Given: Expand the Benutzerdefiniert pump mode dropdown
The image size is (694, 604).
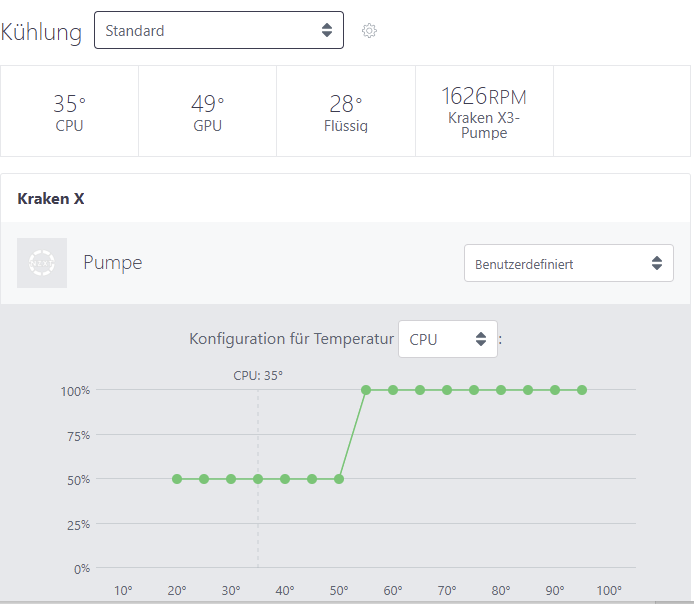Looking at the screenshot, I should [x=568, y=264].
